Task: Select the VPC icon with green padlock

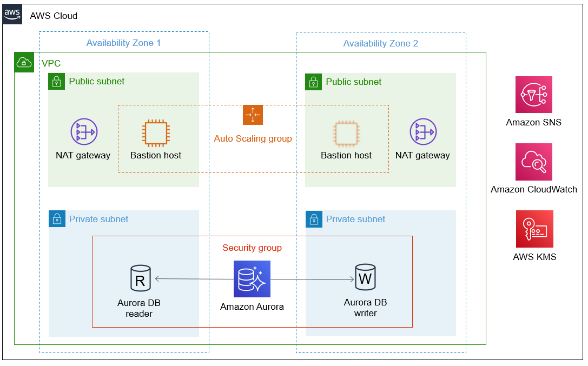Action: [24, 62]
